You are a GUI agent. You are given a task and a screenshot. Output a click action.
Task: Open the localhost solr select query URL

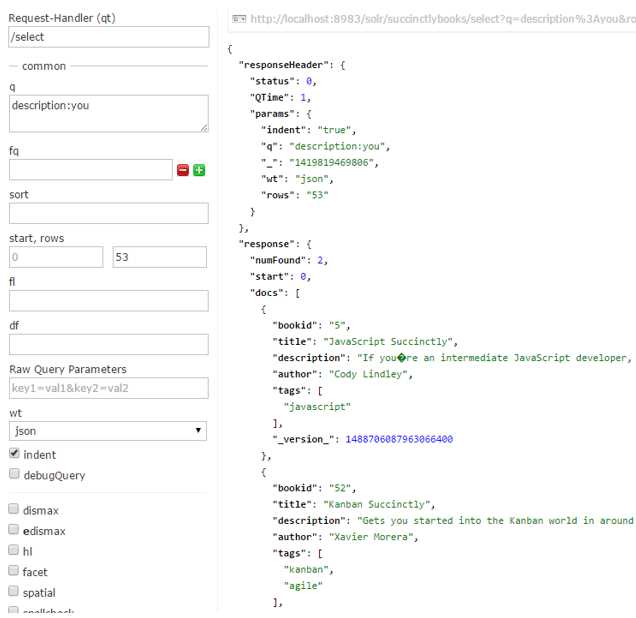(x=443, y=19)
